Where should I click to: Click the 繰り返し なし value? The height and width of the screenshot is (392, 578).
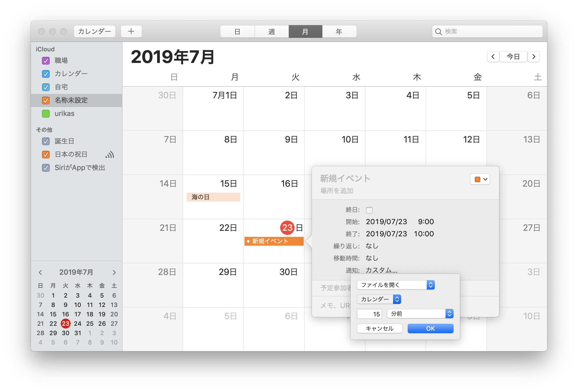coord(372,246)
